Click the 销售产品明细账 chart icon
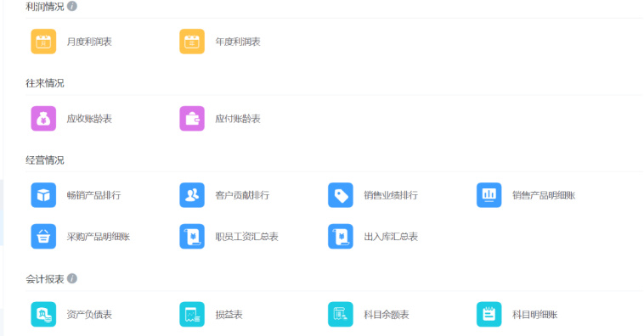 click(x=489, y=195)
